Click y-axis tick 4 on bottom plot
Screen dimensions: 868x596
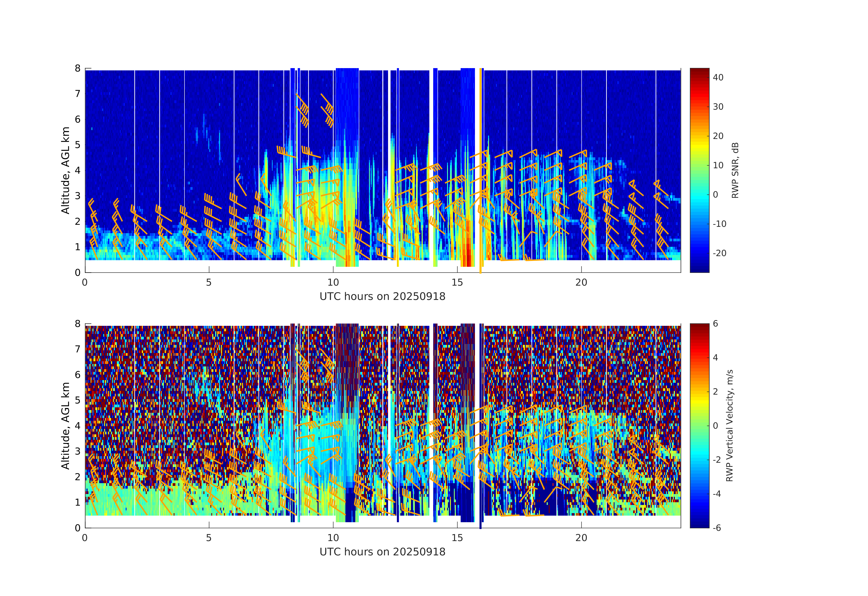78,425
